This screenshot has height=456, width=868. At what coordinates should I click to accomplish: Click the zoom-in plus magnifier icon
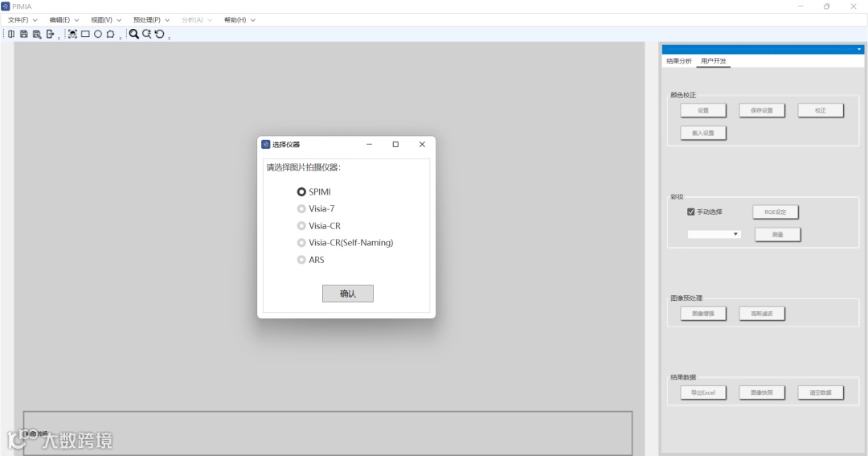tap(147, 34)
